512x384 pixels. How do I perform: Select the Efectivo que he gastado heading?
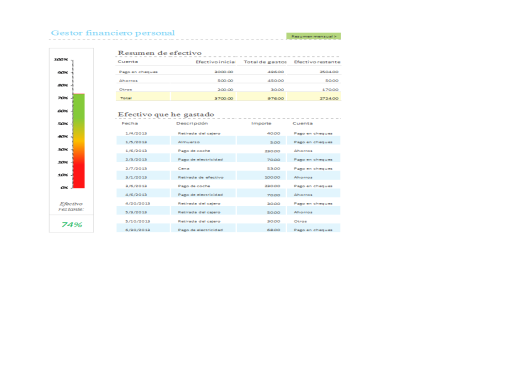point(166,114)
